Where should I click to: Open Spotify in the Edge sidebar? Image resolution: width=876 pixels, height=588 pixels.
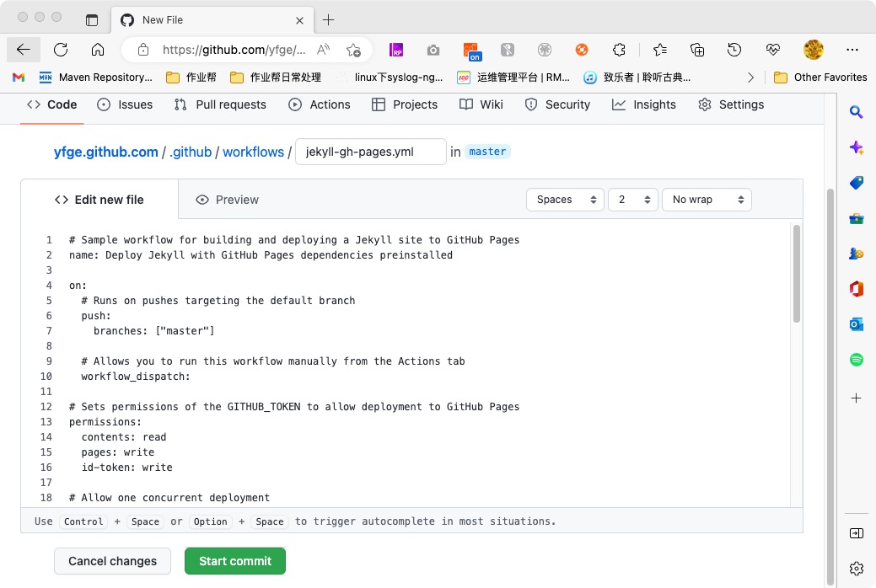point(856,360)
